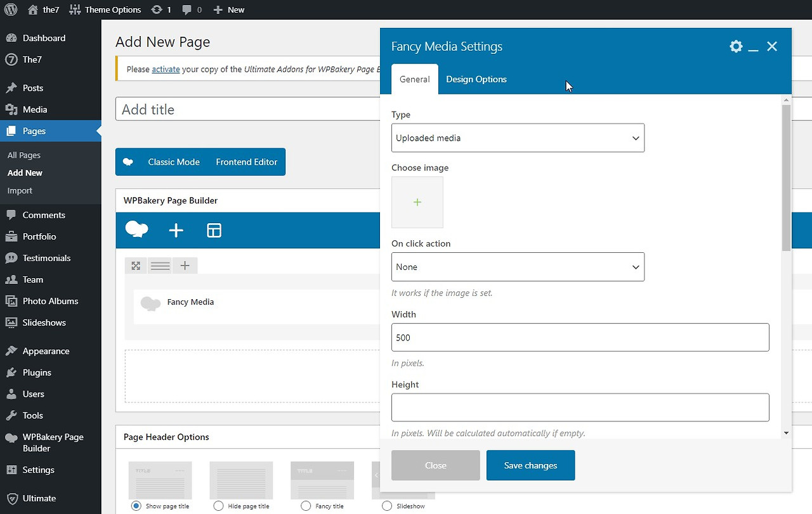This screenshot has height=514, width=812.
Task: Open the Frontend Editor
Action: (247, 162)
